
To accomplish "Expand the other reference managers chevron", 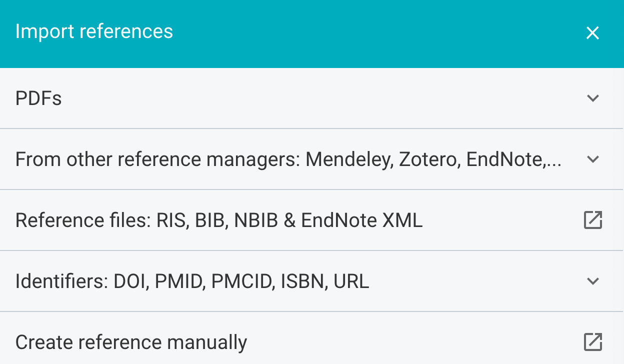I will pyautogui.click(x=592, y=159).
